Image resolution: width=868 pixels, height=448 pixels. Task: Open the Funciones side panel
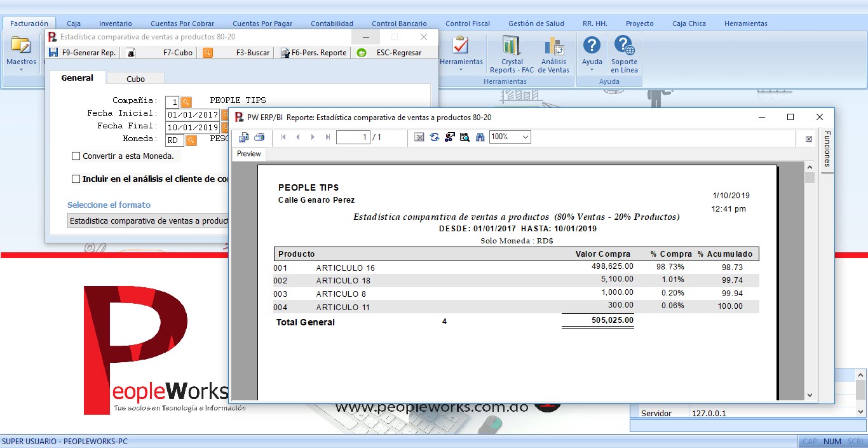[x=827, y=149]
